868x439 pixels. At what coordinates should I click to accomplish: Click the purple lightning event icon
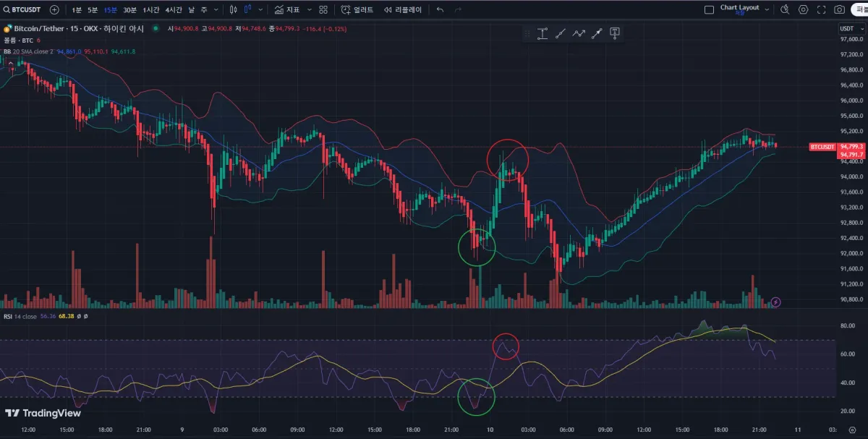776,302
